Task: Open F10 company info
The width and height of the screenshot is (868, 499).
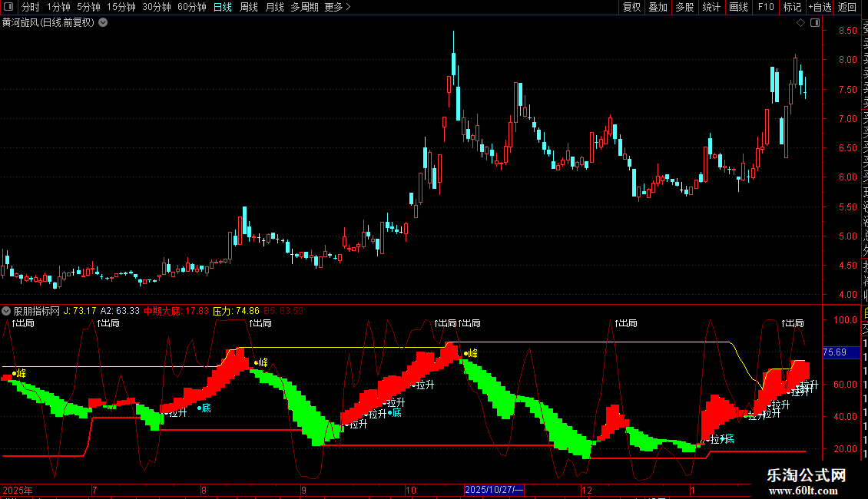Action: 766,7
